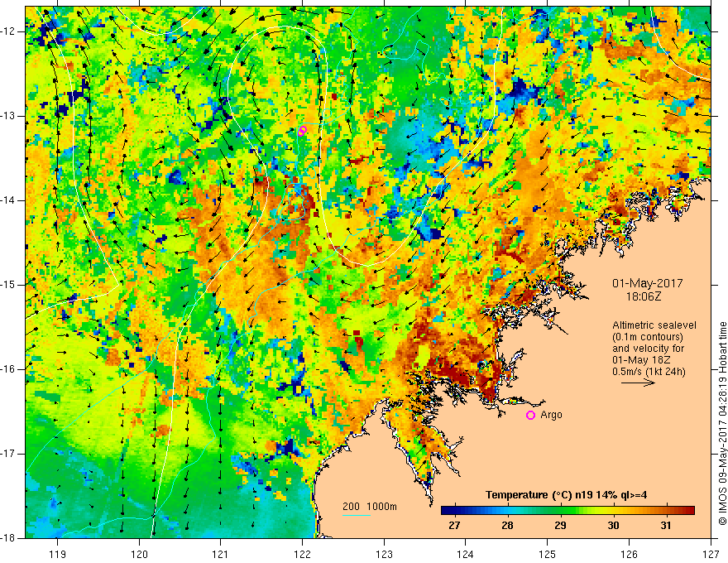Click latitude axis label '-16'
Screen dimensions: 728x563
tap(9, 369)
